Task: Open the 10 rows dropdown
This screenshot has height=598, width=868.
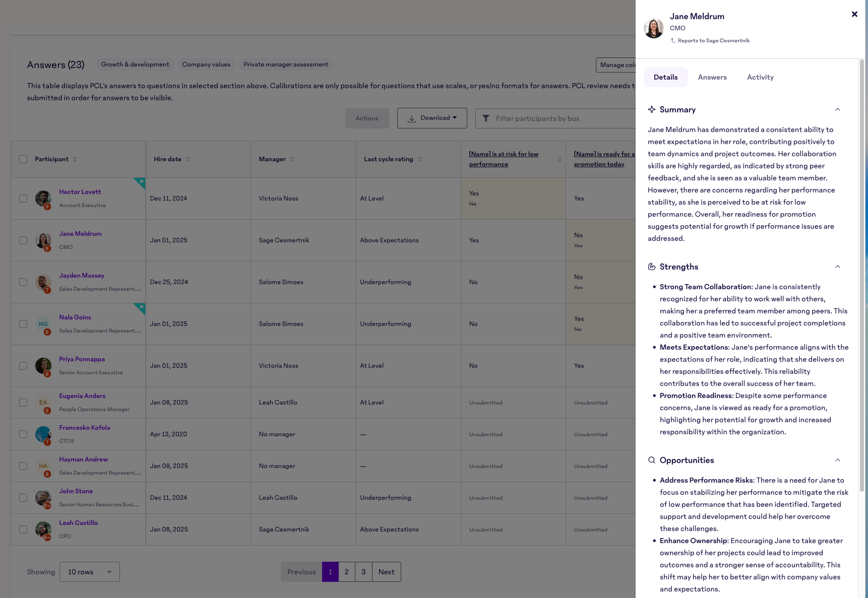Action: pos(90,572)
